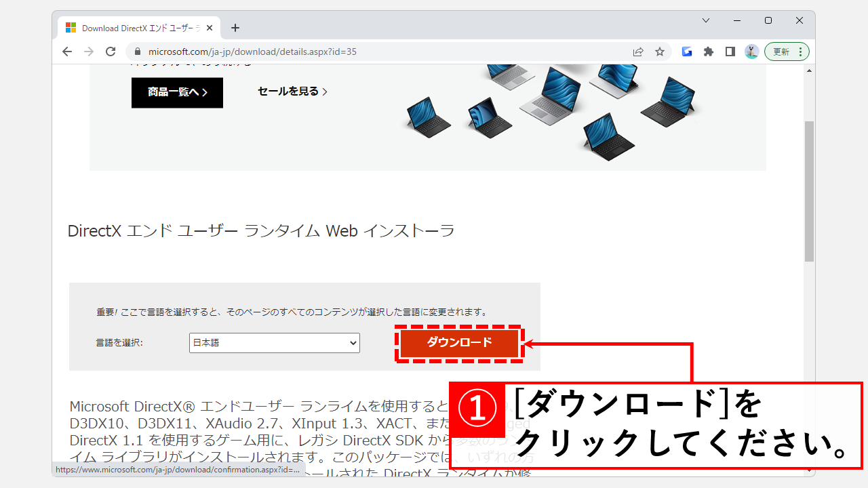This screenshot has height=488, width=868.
Task: Click the 商品一覧へ button
Action: [177, 92]
